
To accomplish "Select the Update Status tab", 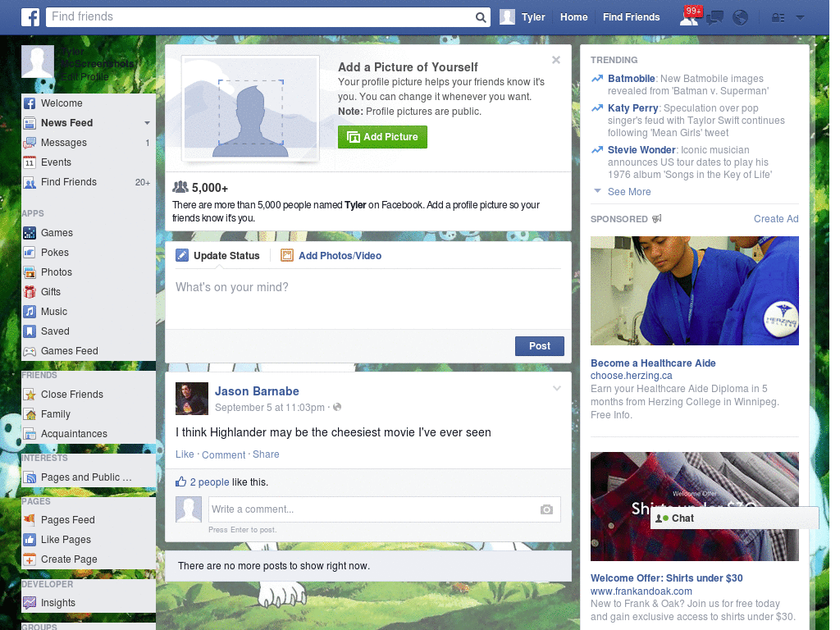I will (217, 256).
